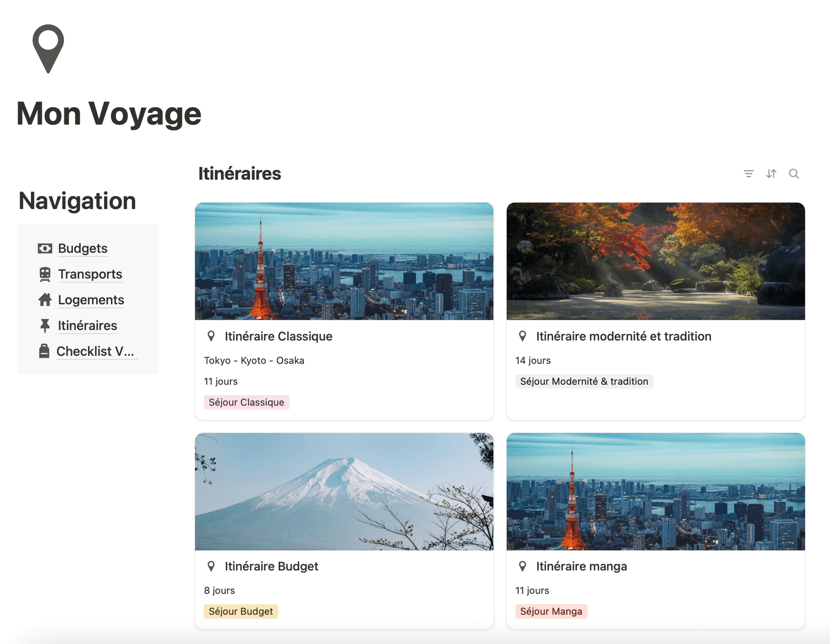Click the 8 jours text
This screenshot has width=830, height=644.
[x=219, y=591]
